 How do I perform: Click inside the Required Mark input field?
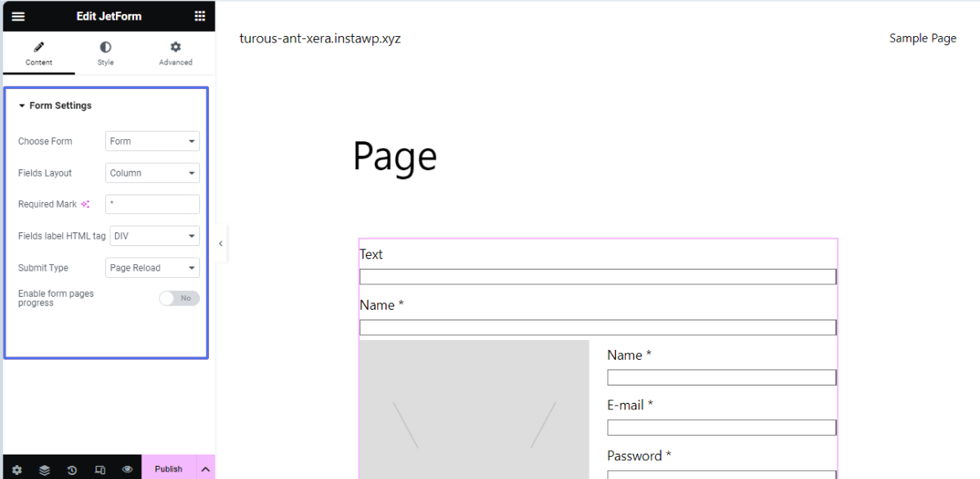[x=152, y=204]
